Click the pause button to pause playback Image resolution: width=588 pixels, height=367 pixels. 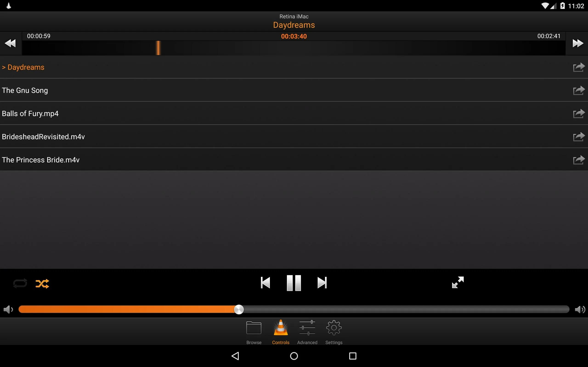click(294, 283)
